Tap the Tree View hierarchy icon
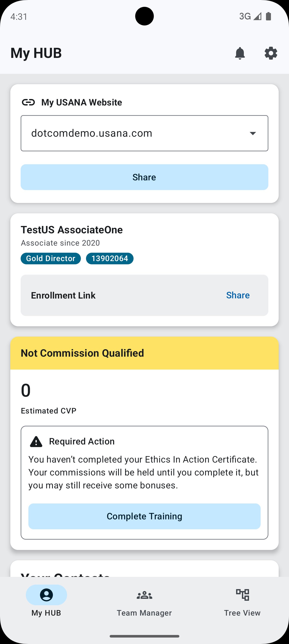This screenshot has width=289, height=644. tap(242, 595)
